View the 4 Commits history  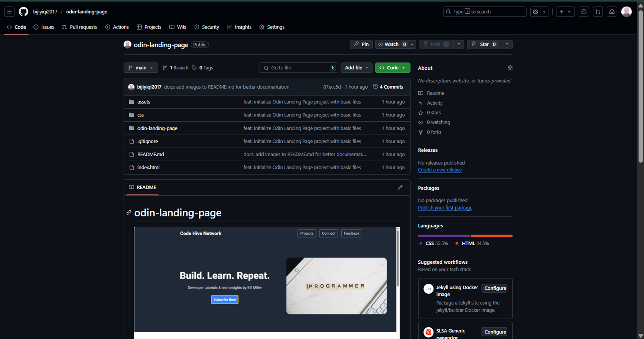point(388,87)
